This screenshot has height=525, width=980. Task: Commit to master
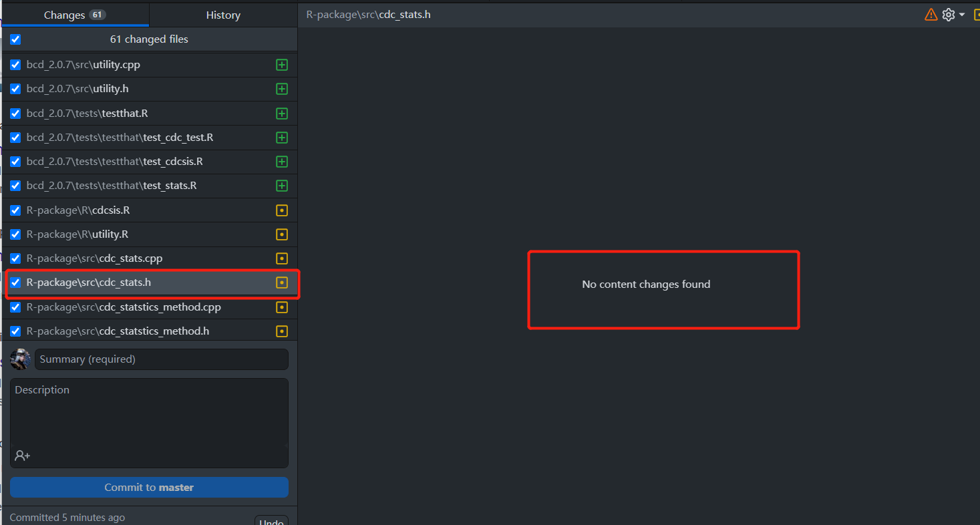tap(149, 488)
